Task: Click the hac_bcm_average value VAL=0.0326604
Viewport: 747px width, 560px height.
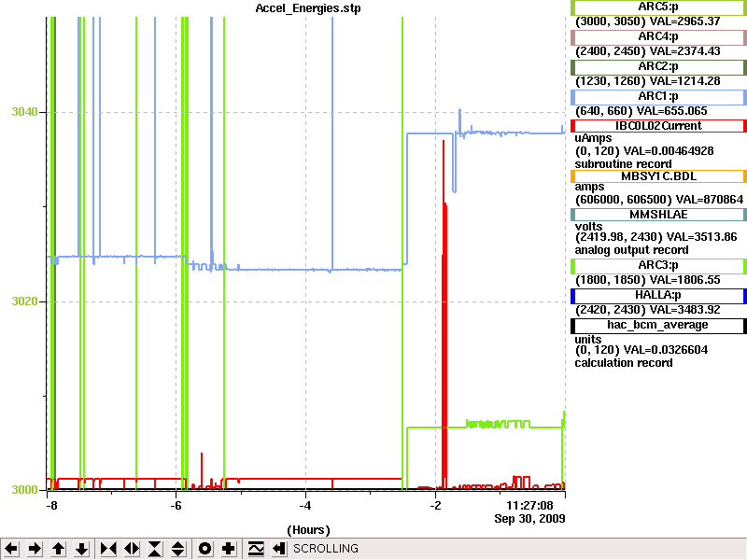Action: coord(666,350)
